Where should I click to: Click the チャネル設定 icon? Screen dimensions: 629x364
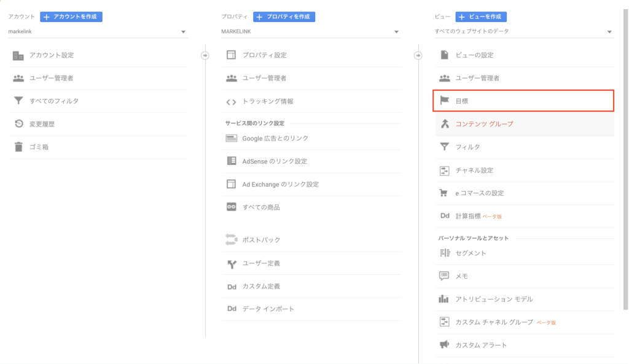click(x=445, y=171)
